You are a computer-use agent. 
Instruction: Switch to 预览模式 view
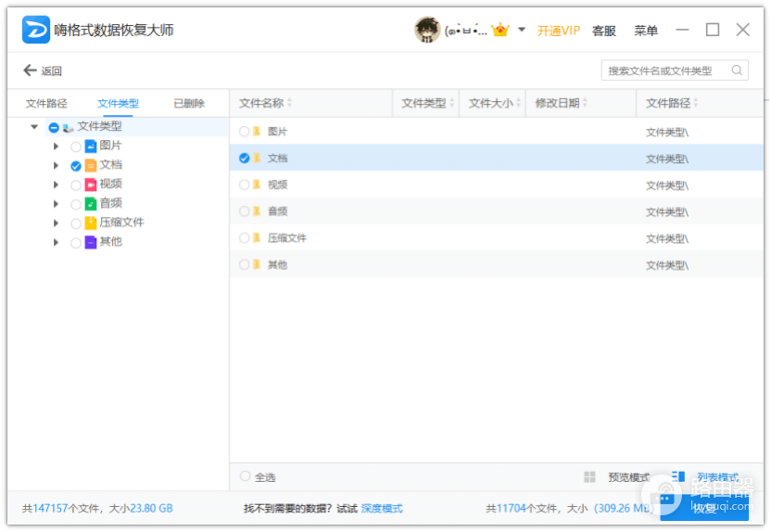point(629,477)
